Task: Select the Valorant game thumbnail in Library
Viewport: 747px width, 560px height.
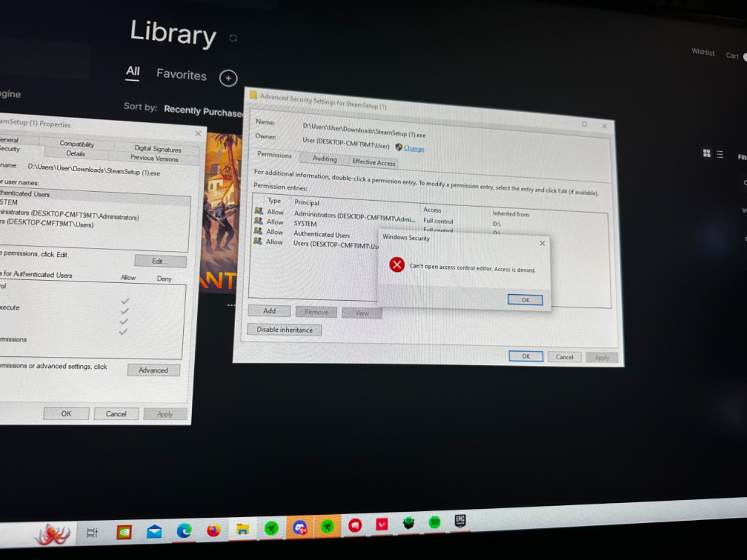Action: tap(222, 213)
